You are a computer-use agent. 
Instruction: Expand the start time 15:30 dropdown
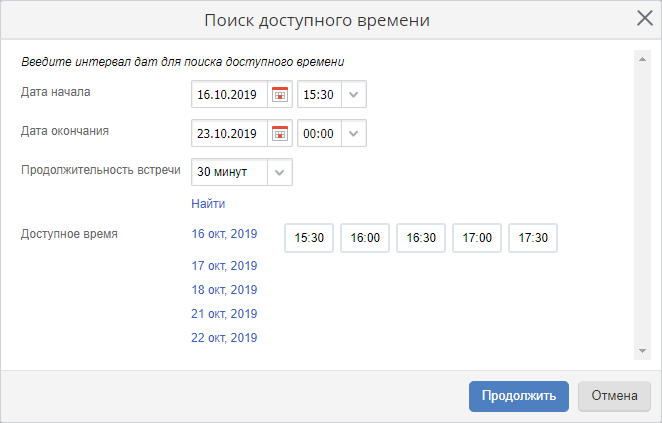point(353,94)
